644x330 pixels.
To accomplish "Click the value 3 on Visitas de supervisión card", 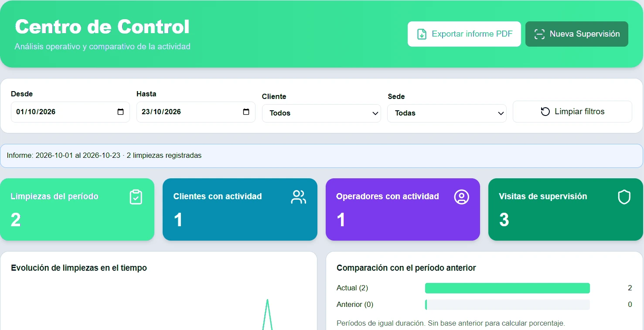I will point(504,220).
